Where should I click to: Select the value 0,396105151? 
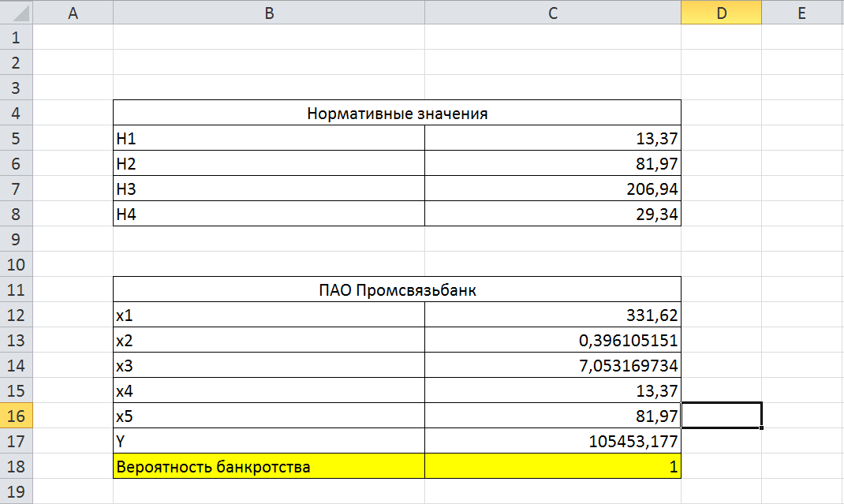coord(553,340)
